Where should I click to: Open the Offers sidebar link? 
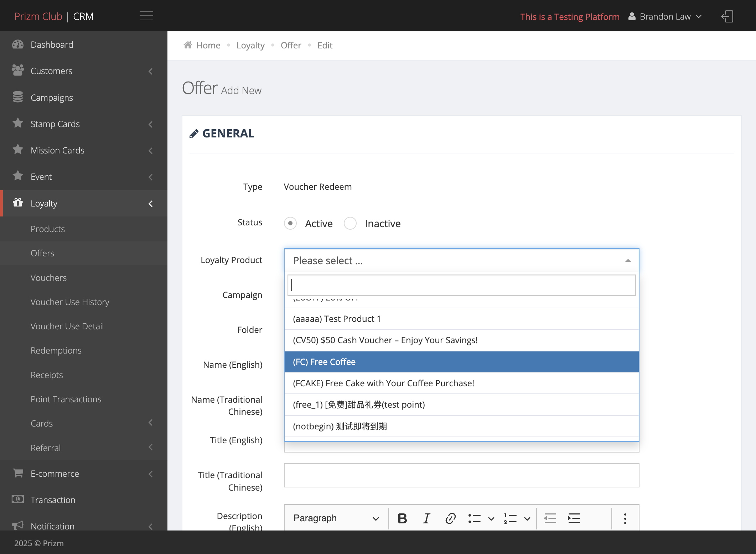pos(42,253)
